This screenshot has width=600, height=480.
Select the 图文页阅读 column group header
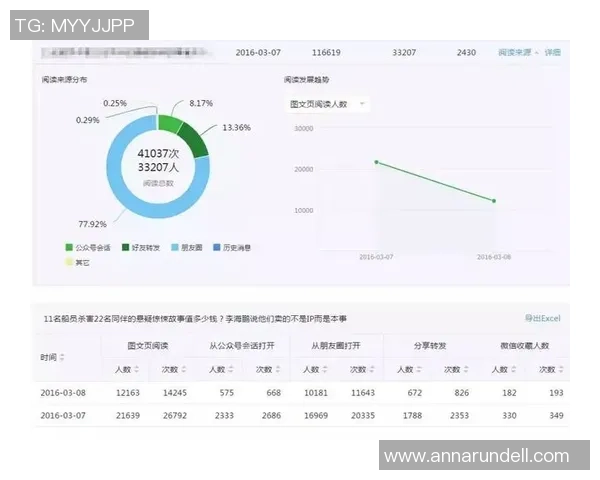[x=148, y=346]
